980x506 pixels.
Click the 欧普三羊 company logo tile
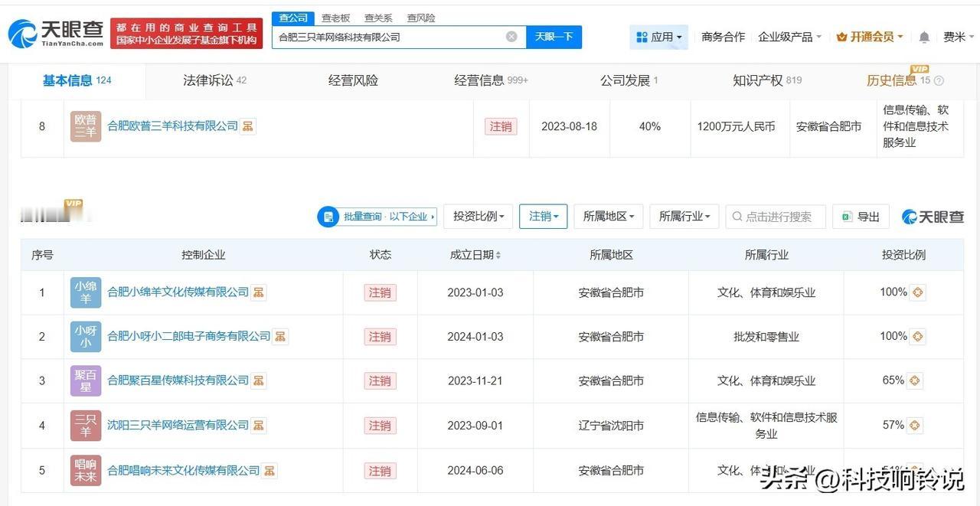[86, 126]
